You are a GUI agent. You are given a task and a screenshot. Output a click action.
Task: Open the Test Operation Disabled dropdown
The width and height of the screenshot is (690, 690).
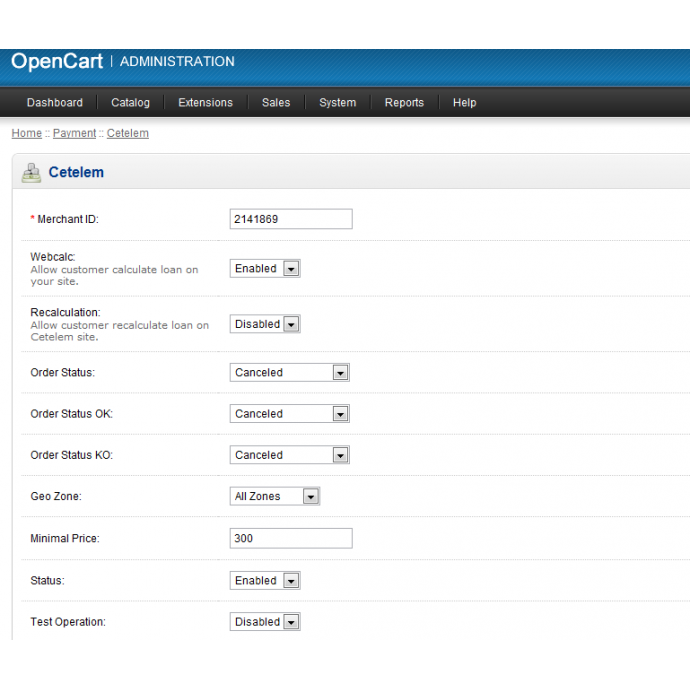tap(265, 622)
